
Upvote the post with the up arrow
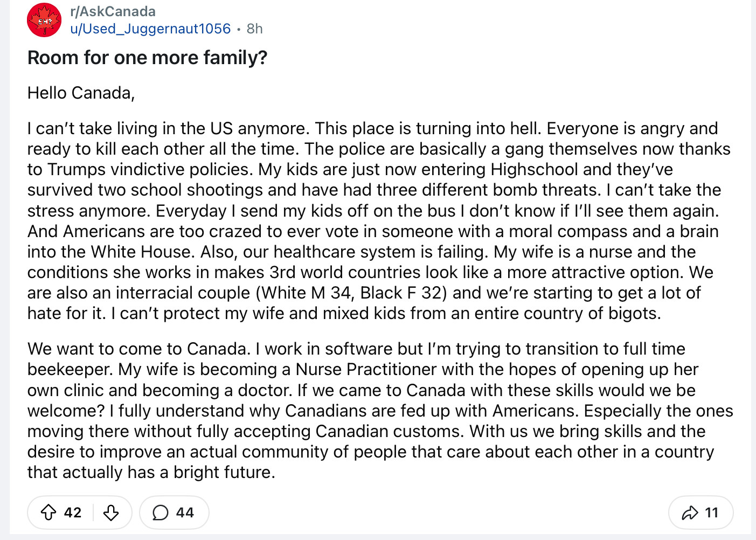tap(48, 513)
